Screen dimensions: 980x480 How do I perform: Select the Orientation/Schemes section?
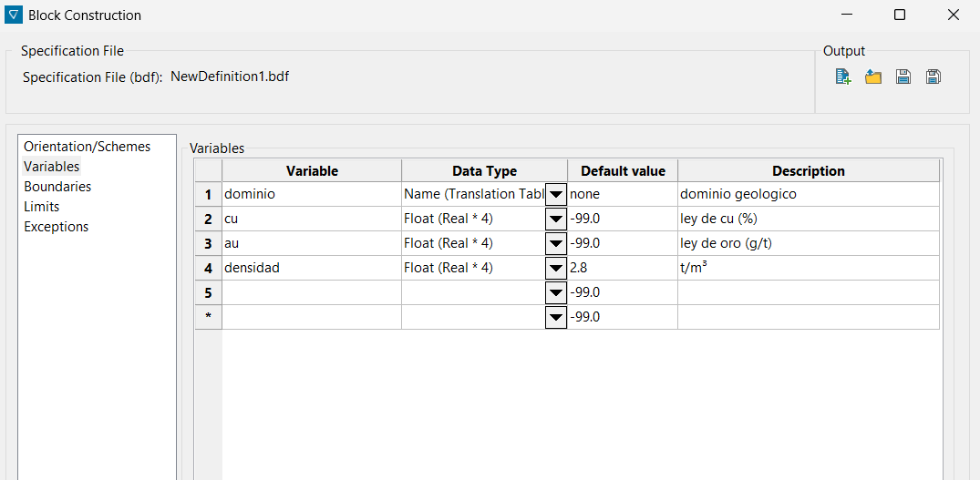[x=87, y=147]
